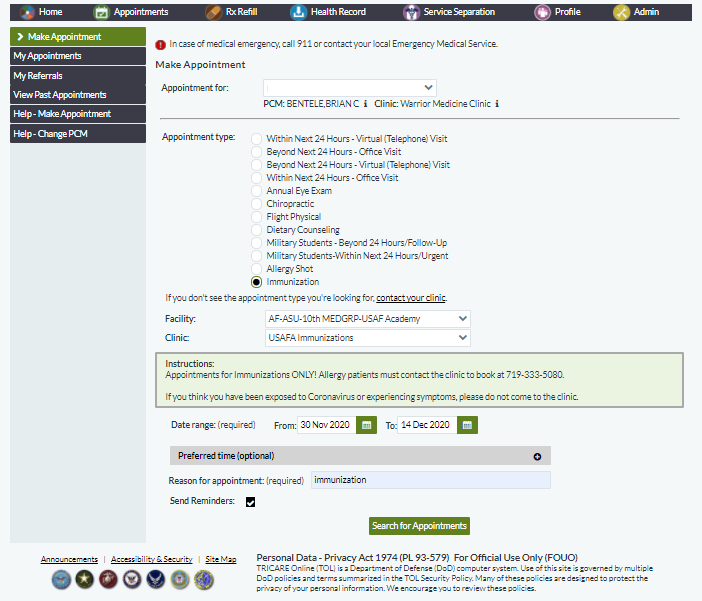Select the Immunization radio button
The height and width of the screenshot is (601, 702).
click(x=256, y=282)
